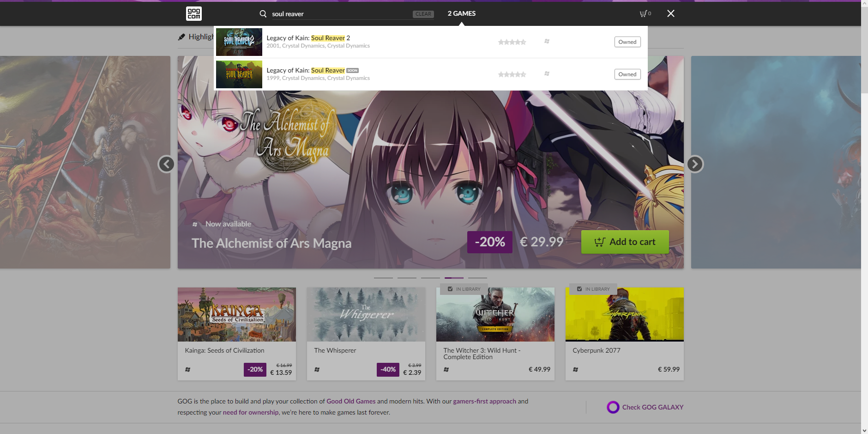Click -40% badge on The Whisperer card
The image size is (868, 434).
[x=388, y=370]
